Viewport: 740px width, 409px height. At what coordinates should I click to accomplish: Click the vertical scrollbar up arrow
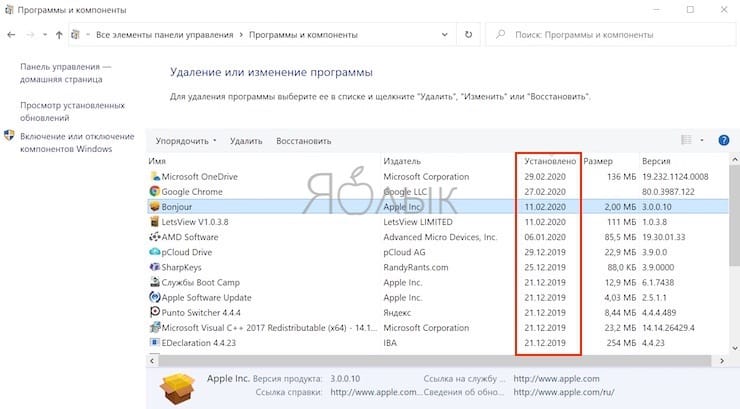(734, 160)
